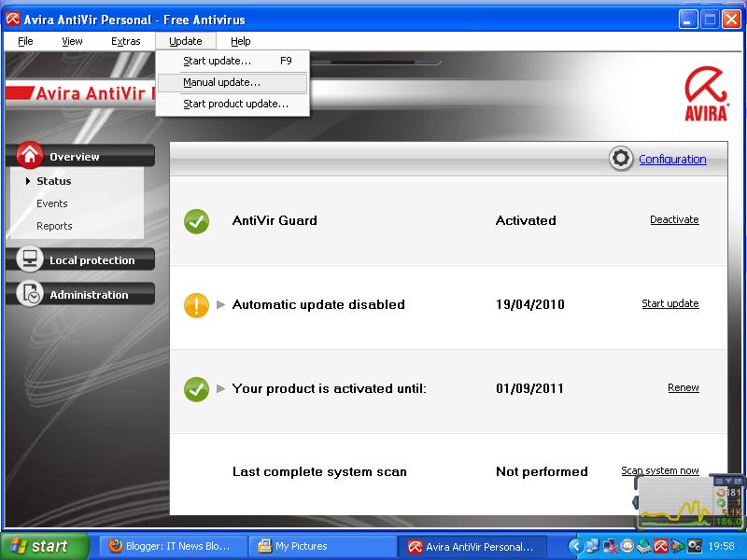Show hidden system tray icons arrow
The width and height of the screenshot is (747, 560).
(575, 546)
